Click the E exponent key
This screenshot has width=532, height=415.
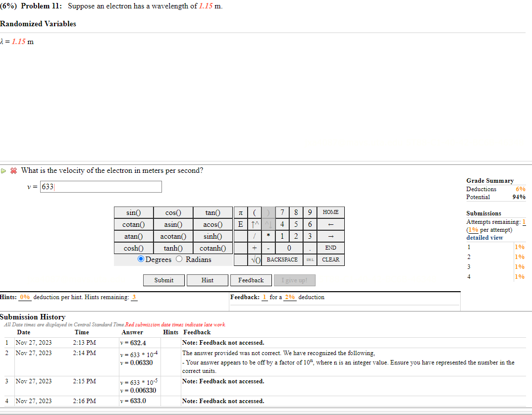(241, 224)
